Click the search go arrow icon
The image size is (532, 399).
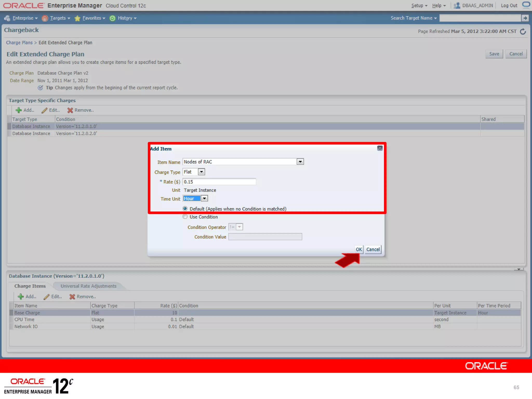525,18
